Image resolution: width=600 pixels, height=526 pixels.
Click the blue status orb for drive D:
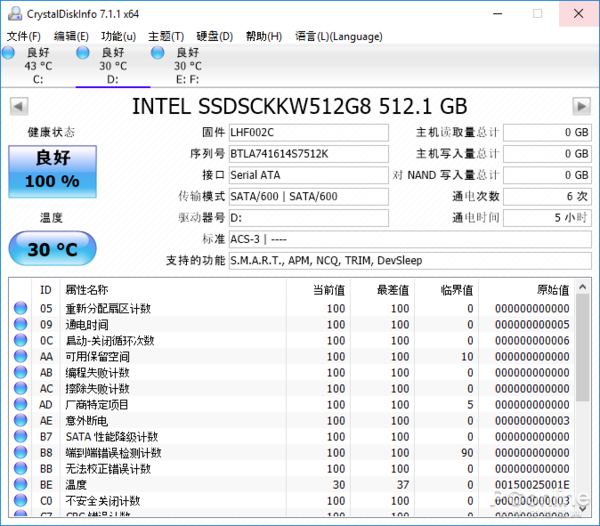click(x=83, y=53)
